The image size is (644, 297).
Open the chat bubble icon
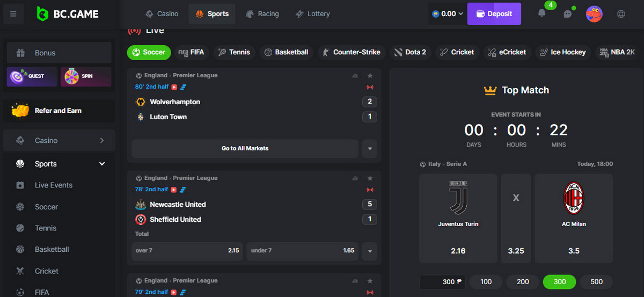pyautogui.click(x=568, y=14)
